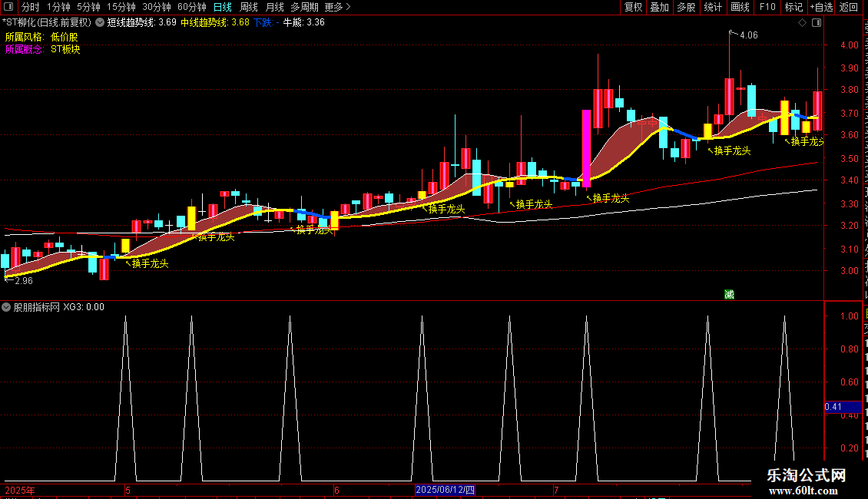This screenshot has height=499, width=868.
Task: Toggle the side panel icon beside diamond
Action: coord(817,23)
